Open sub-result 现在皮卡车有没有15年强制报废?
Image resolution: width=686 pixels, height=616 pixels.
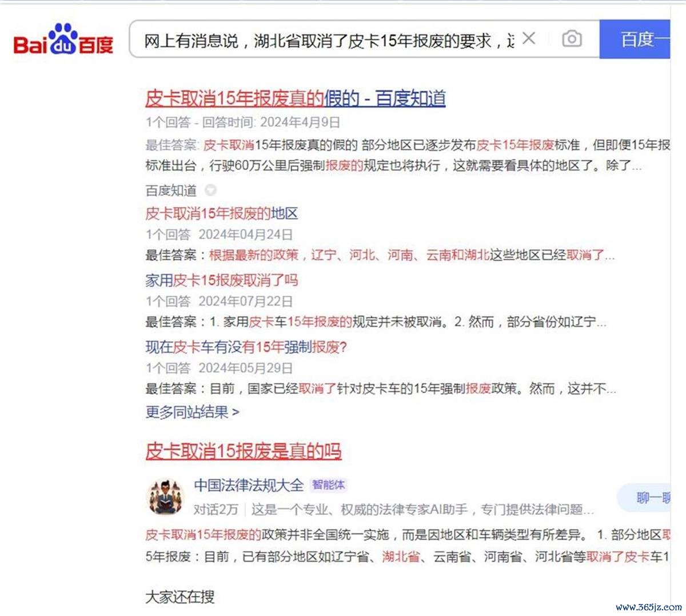coord(246,347)
